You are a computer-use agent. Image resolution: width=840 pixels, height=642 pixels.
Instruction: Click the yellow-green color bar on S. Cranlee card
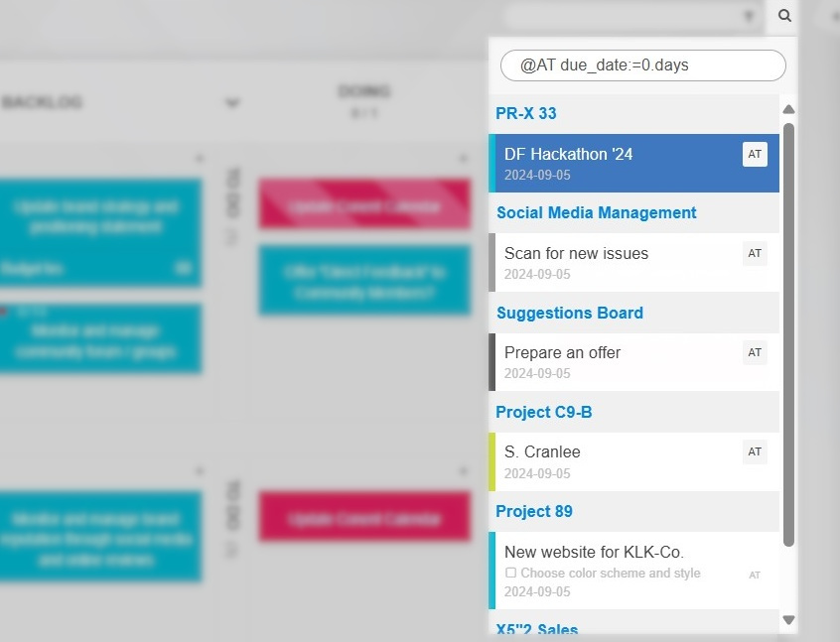click(490, 461)
